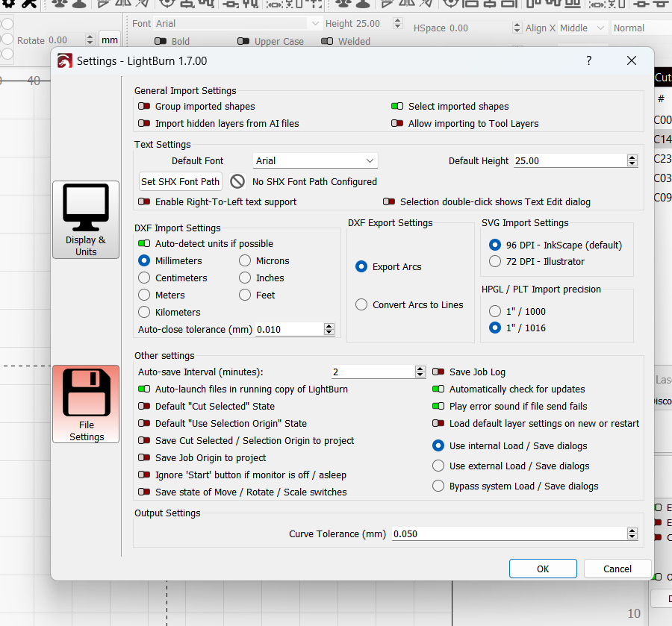Click the Set SHX Font Path button
Viewport: 672px width, 626px height.
(181, 181)
